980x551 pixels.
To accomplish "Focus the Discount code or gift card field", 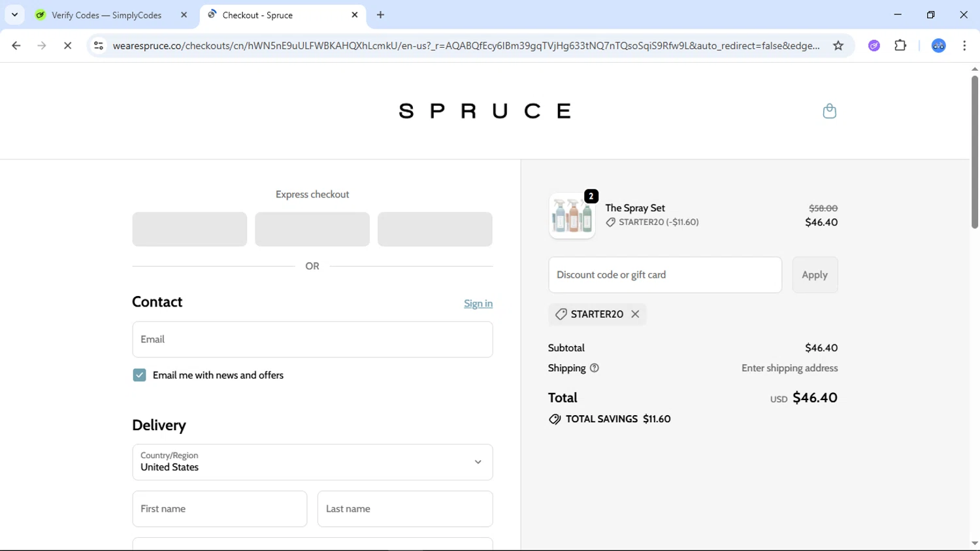I will 665,275.
